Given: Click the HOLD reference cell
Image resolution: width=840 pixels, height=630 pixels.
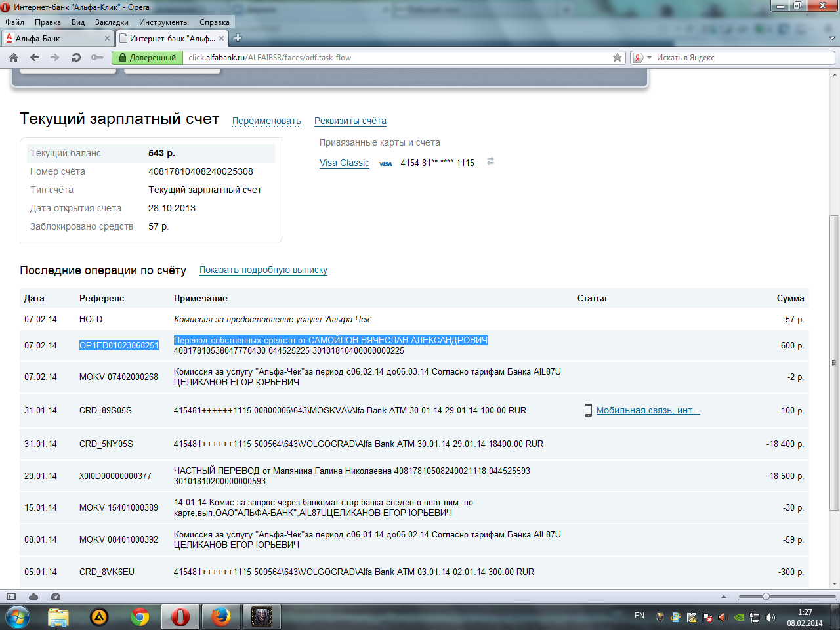Looking at the screenshot, I should pos(91,319).
